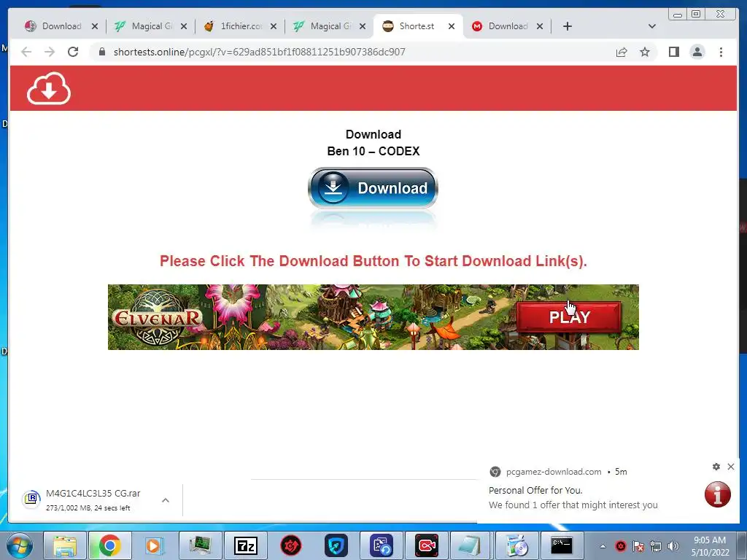Click the red info icon in notification
This screenshot has width=747, height=560.
tap(718, 494)
